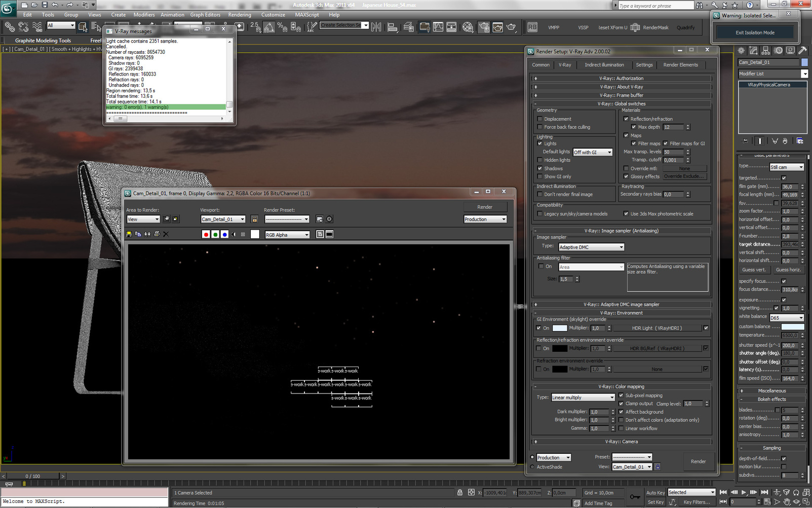Click the custom balance color swatch
Screen dimensions: 812x508
[x=793, y=326]
